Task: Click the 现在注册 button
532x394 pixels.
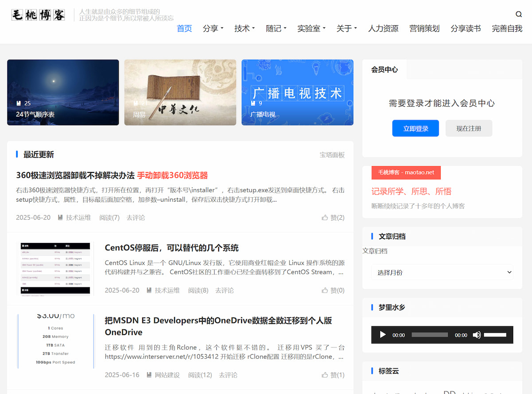Action: tap(469, 128)
